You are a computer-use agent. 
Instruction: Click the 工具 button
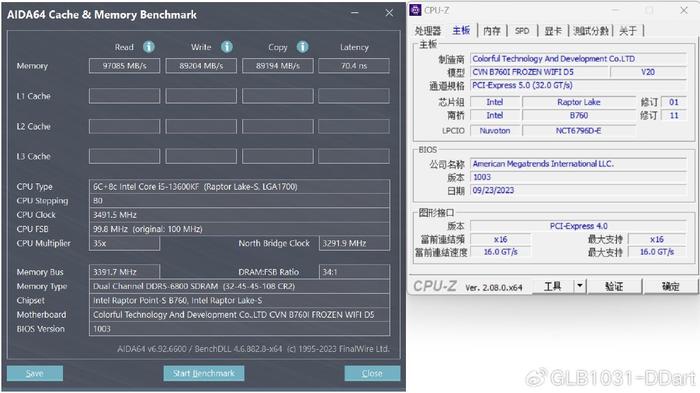point(553,286)
